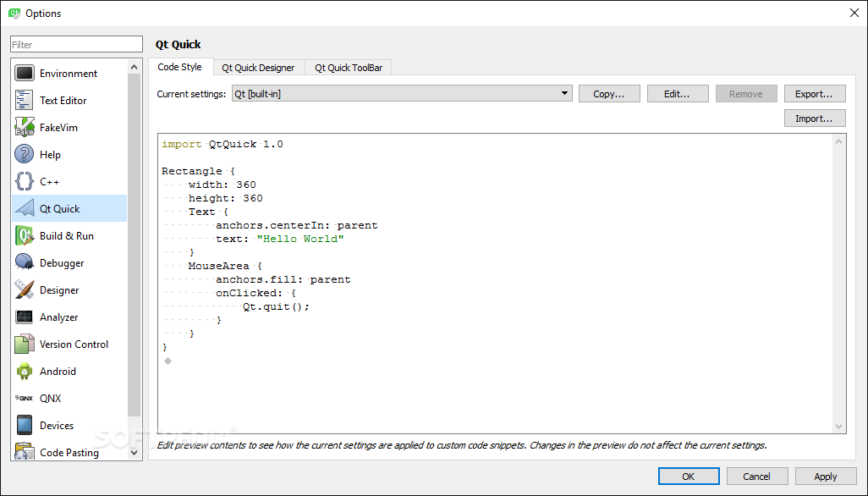Open the Android robot icon

point(25,372)
